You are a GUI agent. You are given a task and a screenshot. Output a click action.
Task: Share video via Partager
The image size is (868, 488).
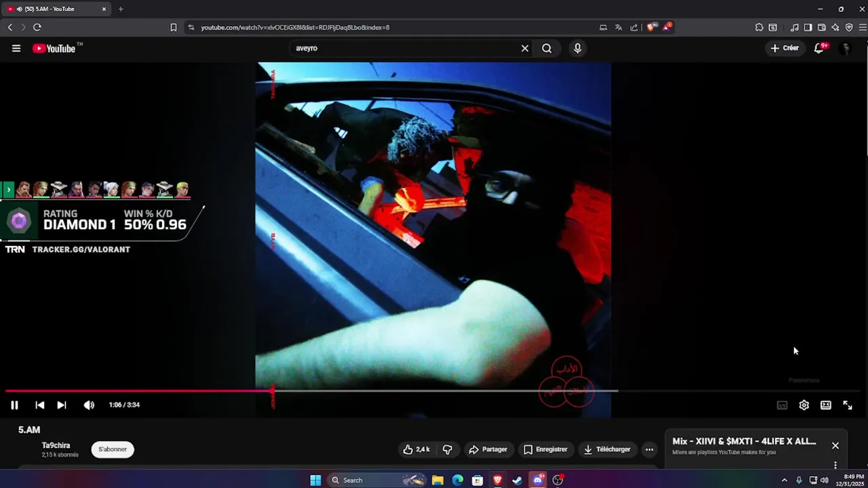click(488, 449)
